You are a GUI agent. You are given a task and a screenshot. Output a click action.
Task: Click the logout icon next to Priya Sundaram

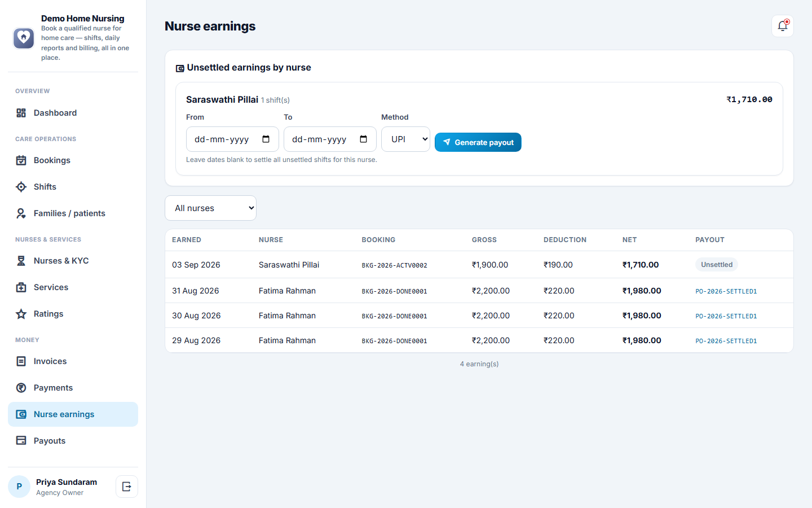127,487
